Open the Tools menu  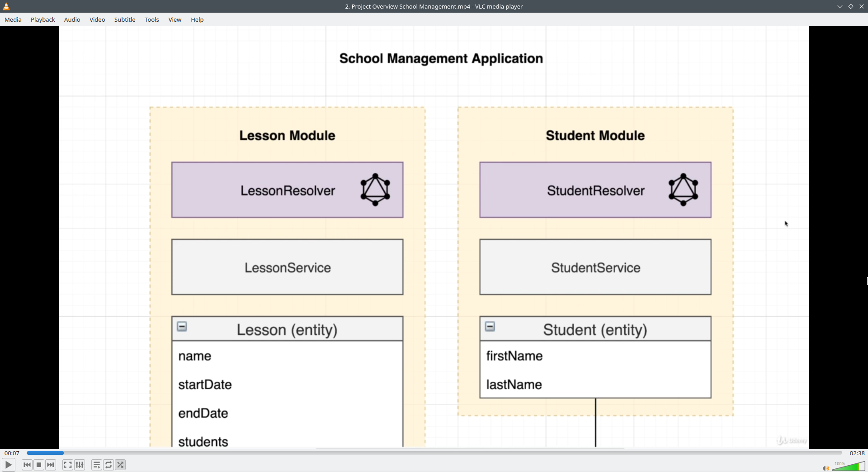coord(152,19)
